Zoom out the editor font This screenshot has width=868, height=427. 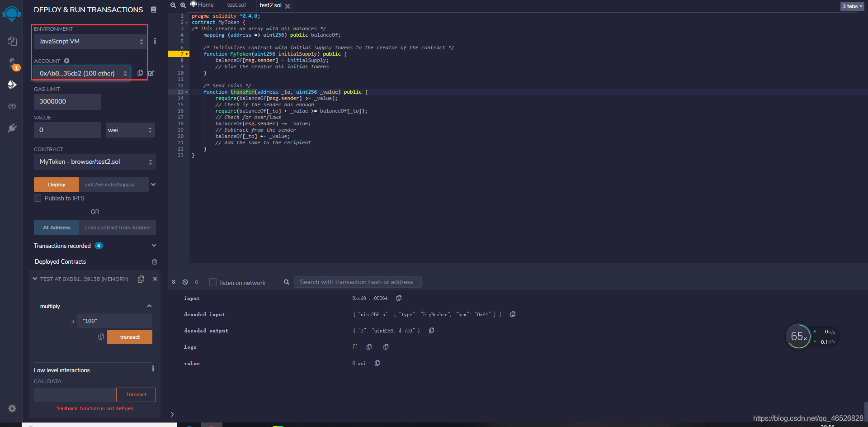(x=173, y=5)
